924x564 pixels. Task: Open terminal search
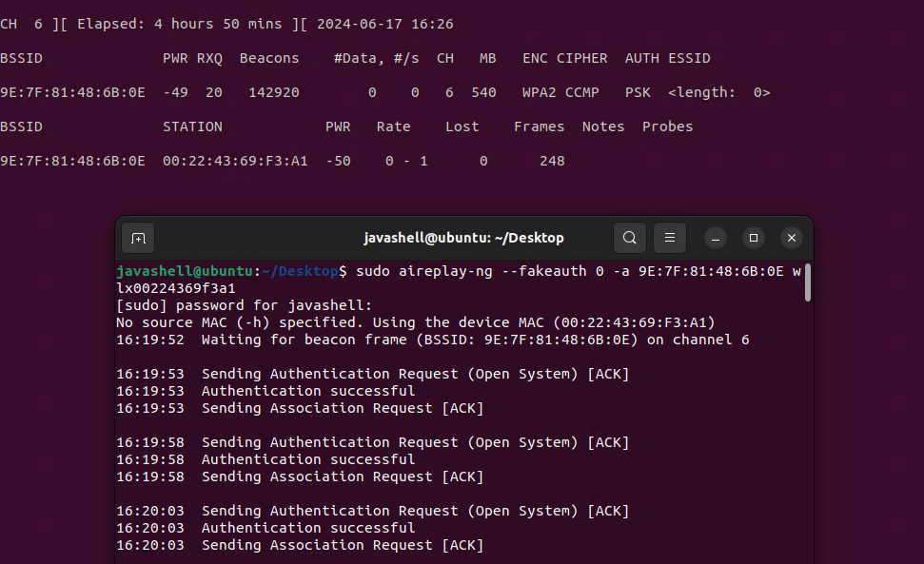click(x=629, y=238)
